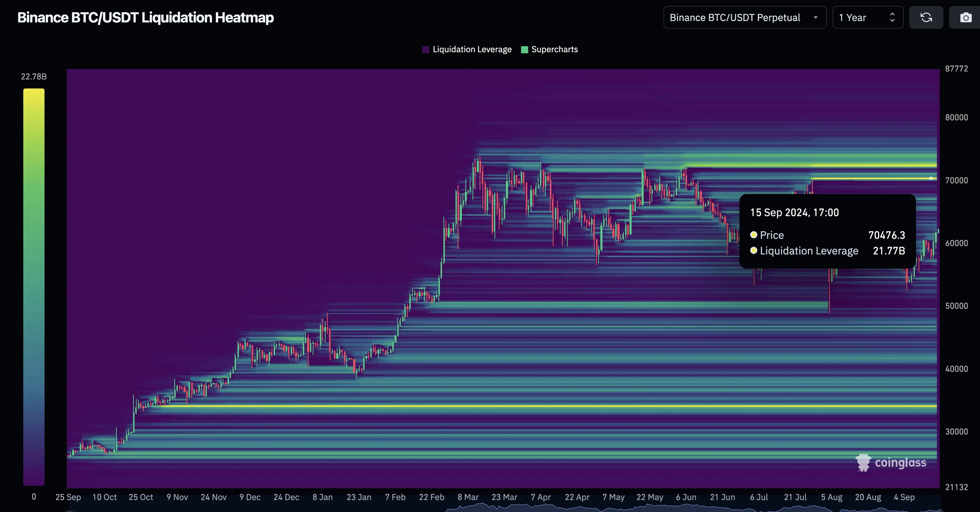
Task: Click the small white marker near 70000
Action: [931, 178]
